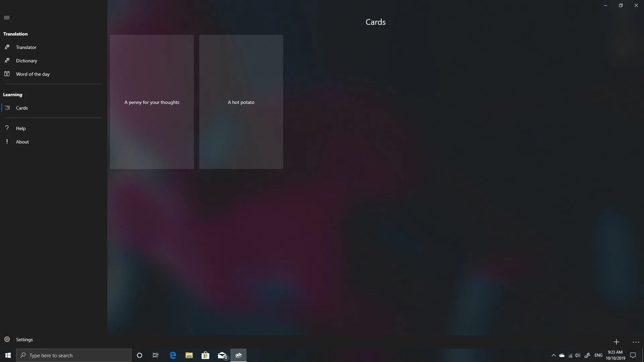Click the Help question mark icon
644x362 pixels.
[x=7, y=128]
